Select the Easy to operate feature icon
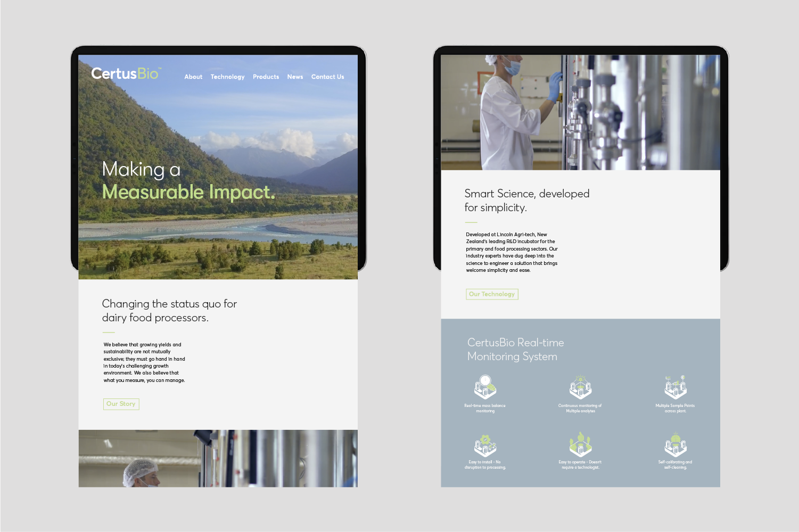799x532 pixels. [580, 445]
